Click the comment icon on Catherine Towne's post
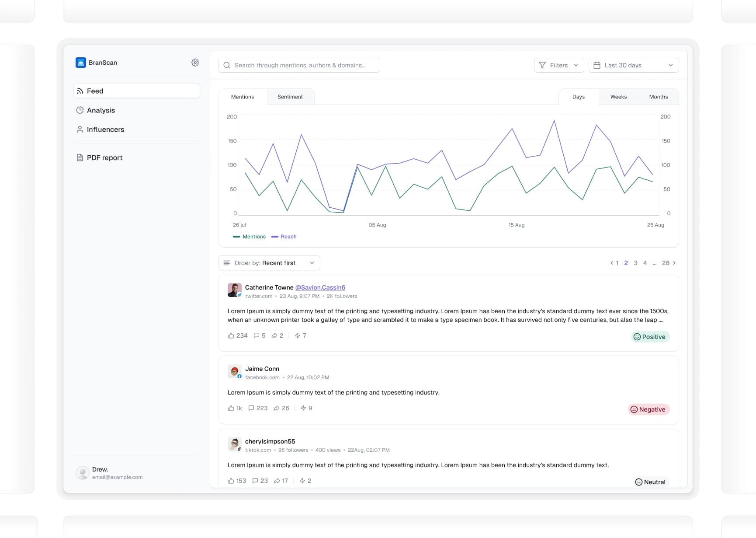 257,335
